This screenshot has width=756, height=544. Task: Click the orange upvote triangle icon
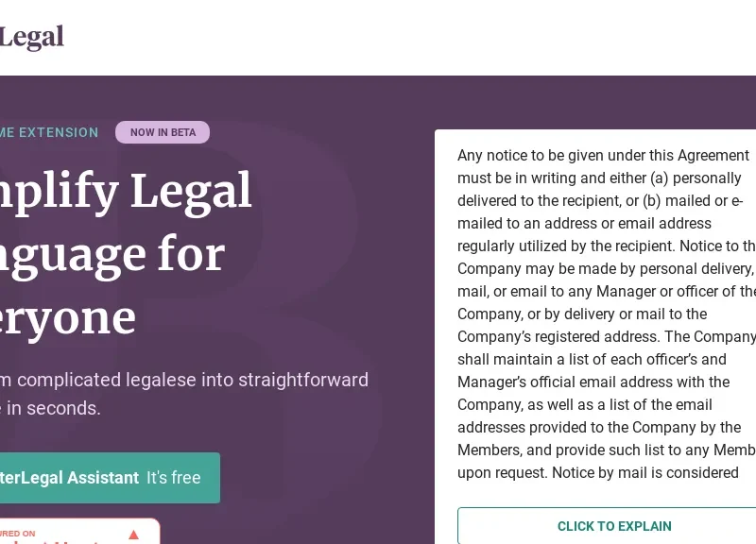tap(133, 535)
